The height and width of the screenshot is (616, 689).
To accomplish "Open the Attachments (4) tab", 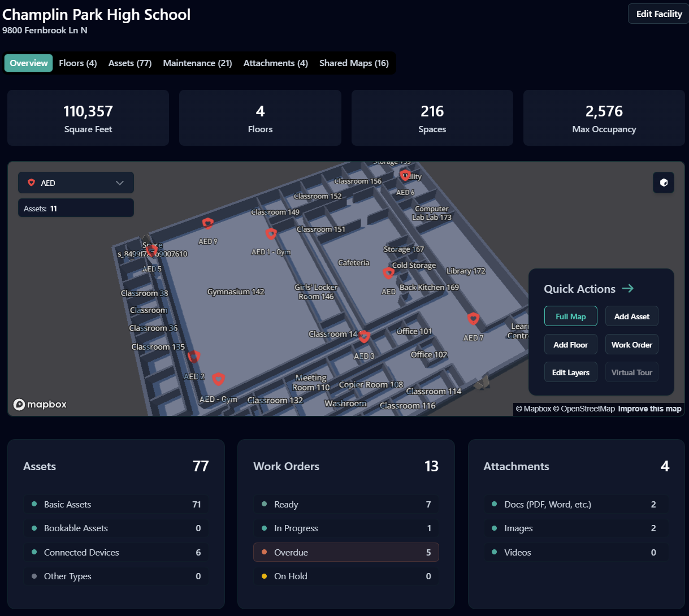I will (x=276, y=63).
